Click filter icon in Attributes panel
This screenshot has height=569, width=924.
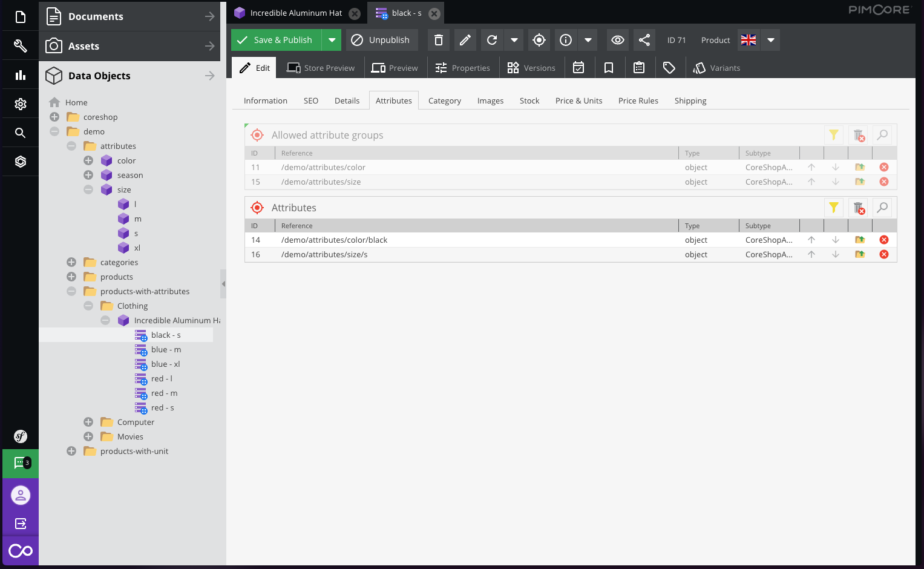click(833, 208)
